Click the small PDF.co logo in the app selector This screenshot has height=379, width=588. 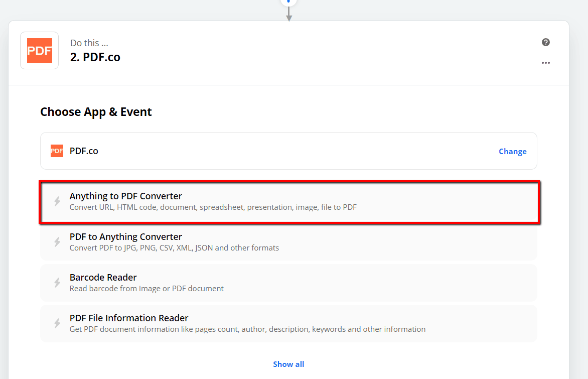[x=57, y=151]
